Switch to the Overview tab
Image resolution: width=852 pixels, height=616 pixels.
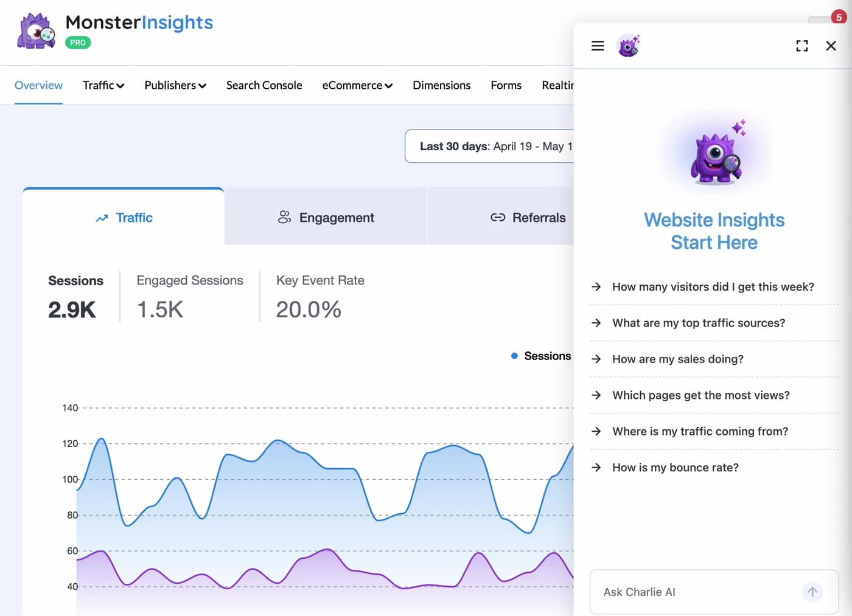38,85
